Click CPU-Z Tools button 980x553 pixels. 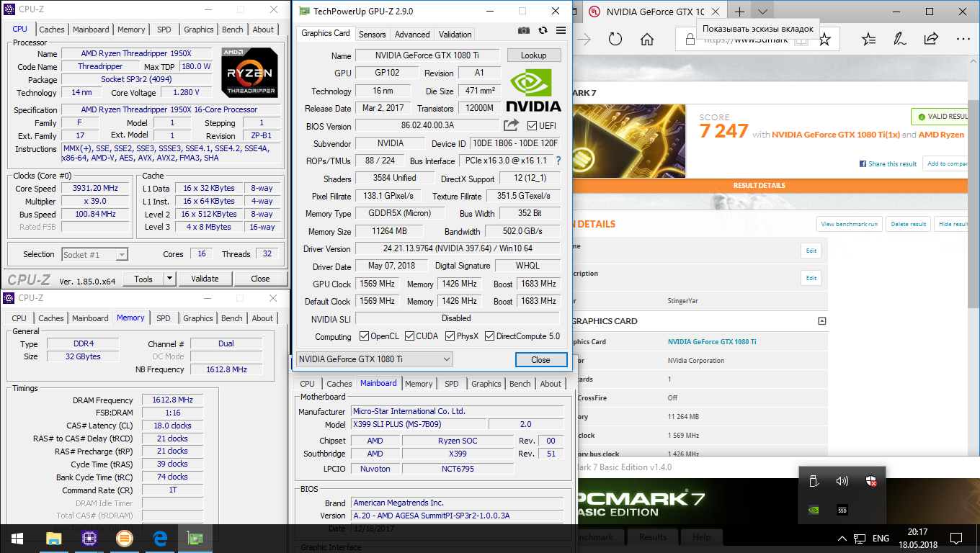tap(143, 279)
